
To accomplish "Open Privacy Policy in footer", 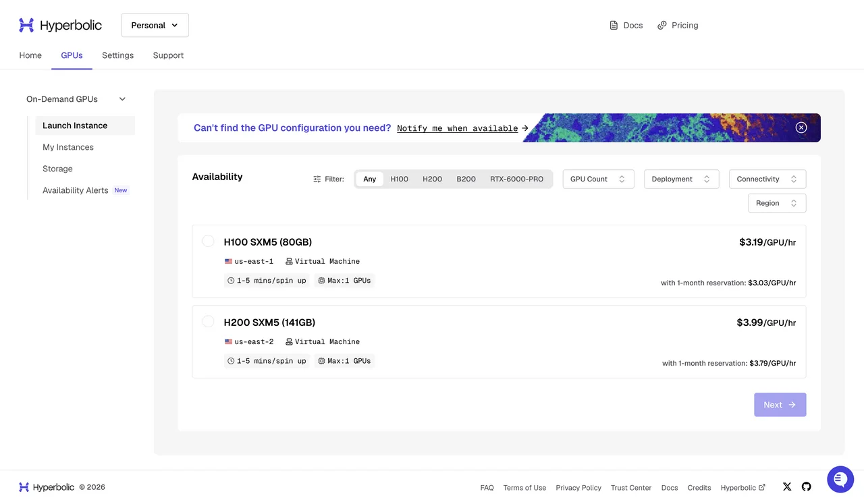I will point(578,488).
